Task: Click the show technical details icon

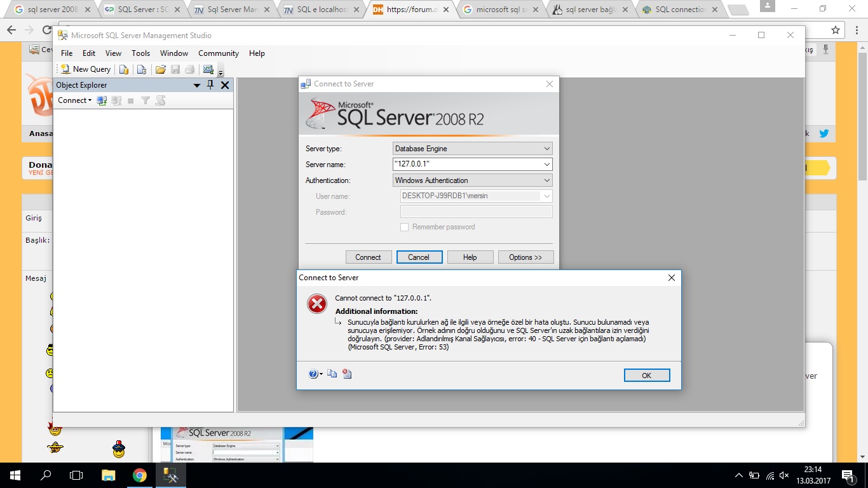Action: pos(347,374)
